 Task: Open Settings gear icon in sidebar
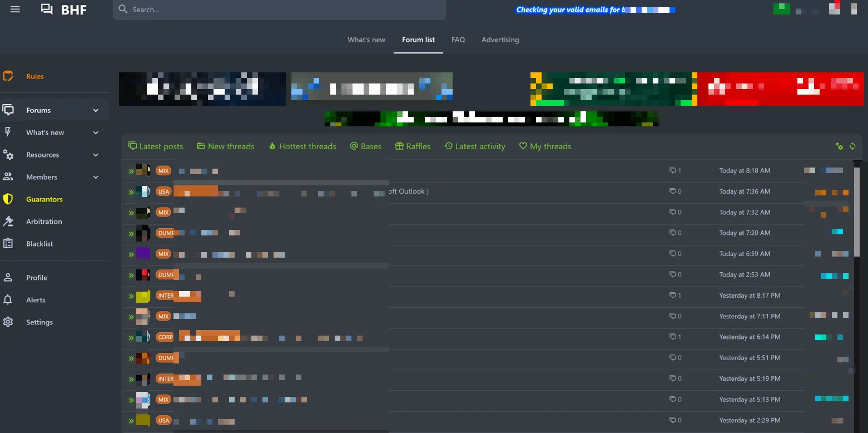[8, 322]
